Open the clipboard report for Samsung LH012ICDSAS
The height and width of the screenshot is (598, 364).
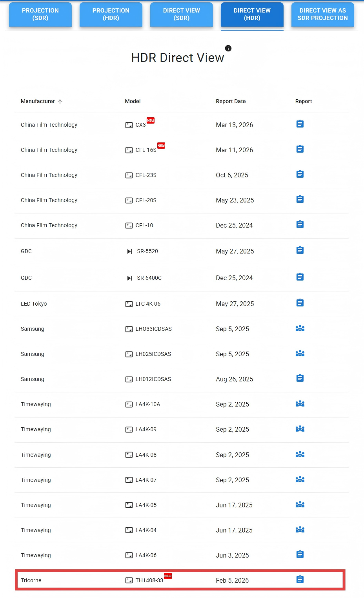(x=300, y=378)
